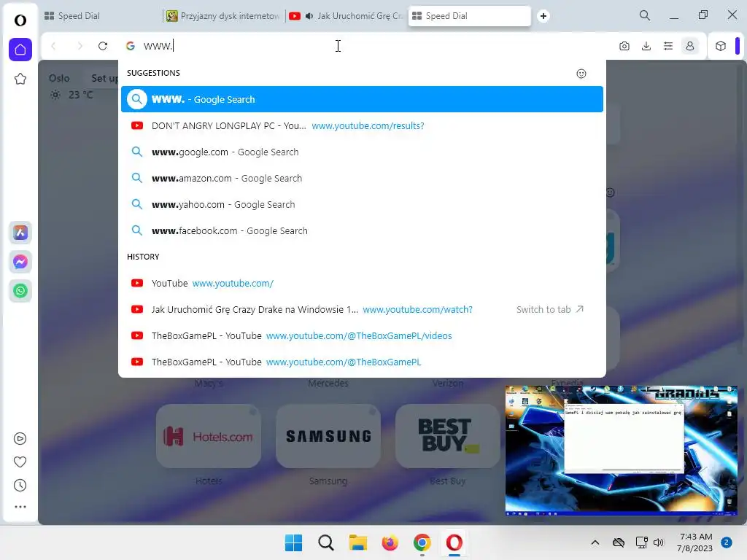Open sidebar setup three-dots menu

20,507
